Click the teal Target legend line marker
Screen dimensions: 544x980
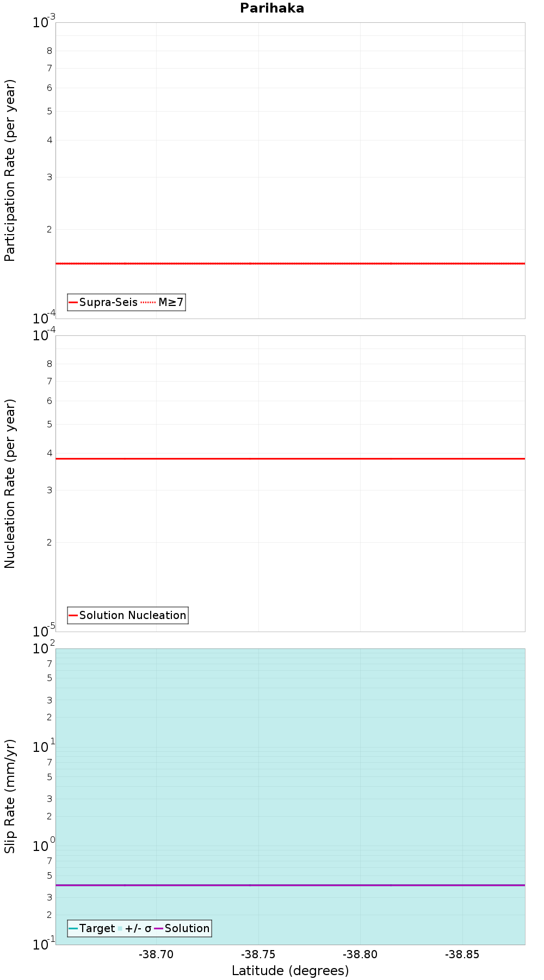[73, 928]
